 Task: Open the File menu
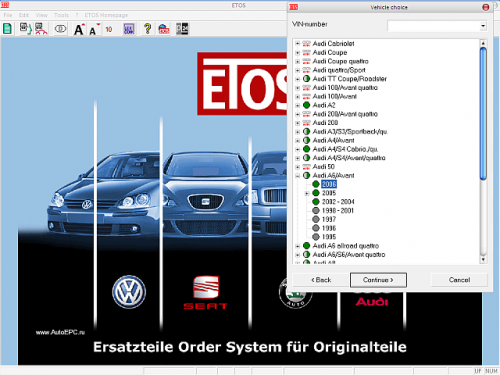pyautogui.click(x=8, y=15)
